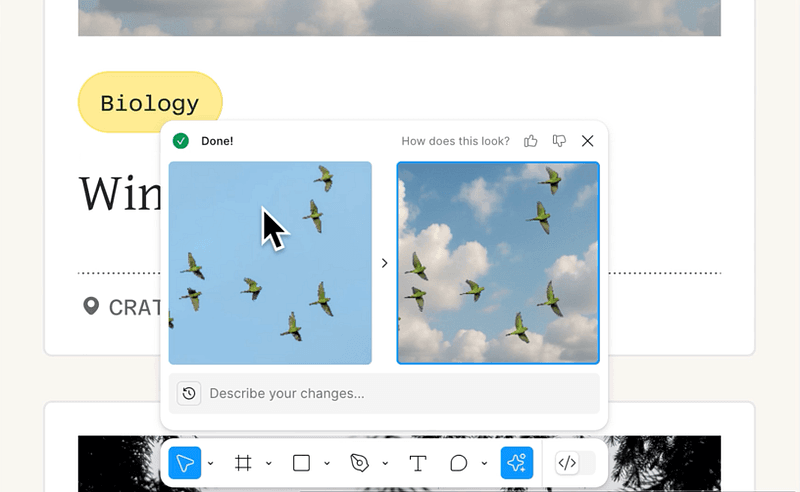Image resolution: width=800 pixels, height=492 pixels.
Task: Click the cloudy sky banner image
Action: pyautogui.click(x=399, y=18)
